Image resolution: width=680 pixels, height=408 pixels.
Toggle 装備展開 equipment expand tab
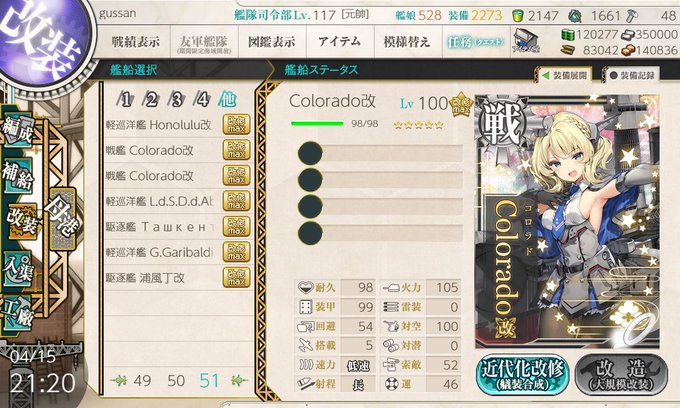tap(566, 75)
